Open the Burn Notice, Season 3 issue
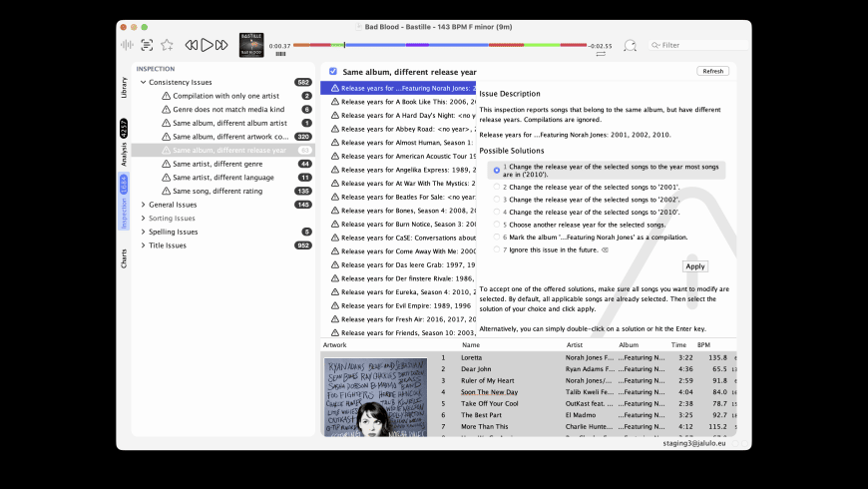 click(x=398, y=224)
